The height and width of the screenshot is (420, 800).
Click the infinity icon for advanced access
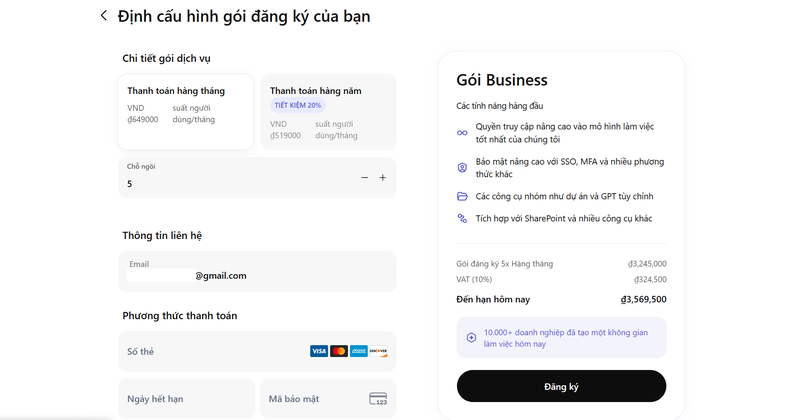coord(462,133)
